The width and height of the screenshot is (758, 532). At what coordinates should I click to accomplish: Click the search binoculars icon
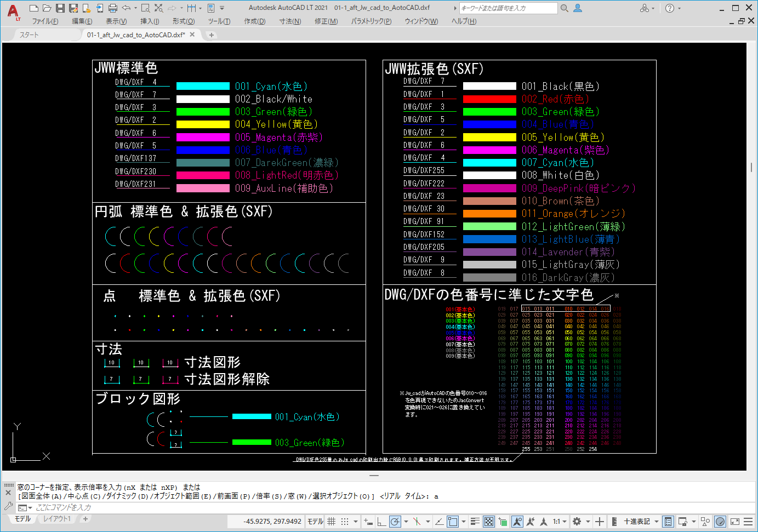click(565, 8)
